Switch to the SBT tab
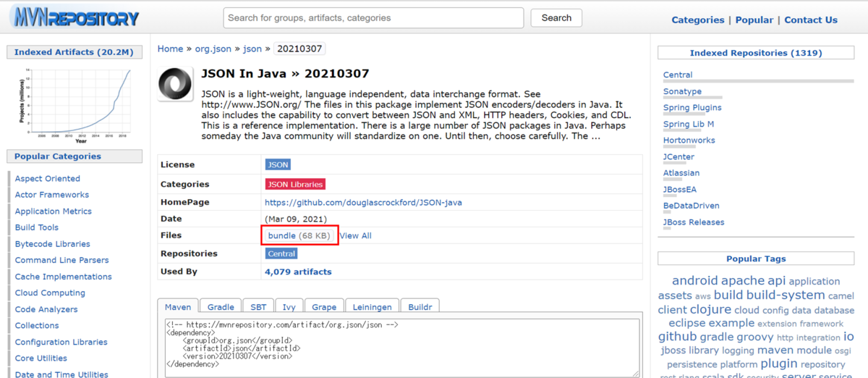The width and height of the screenshot is (868, 378). (257, 306)
